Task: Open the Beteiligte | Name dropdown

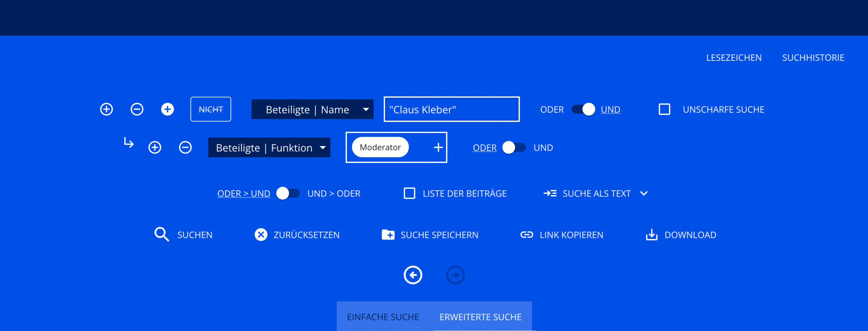Action: (x=312, y=109)
